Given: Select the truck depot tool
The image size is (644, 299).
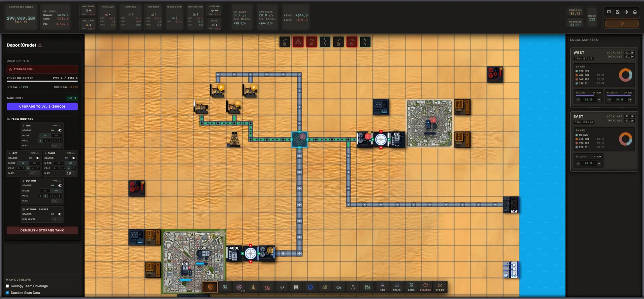Looking at the screenshot, I should [x=339, y=287].
